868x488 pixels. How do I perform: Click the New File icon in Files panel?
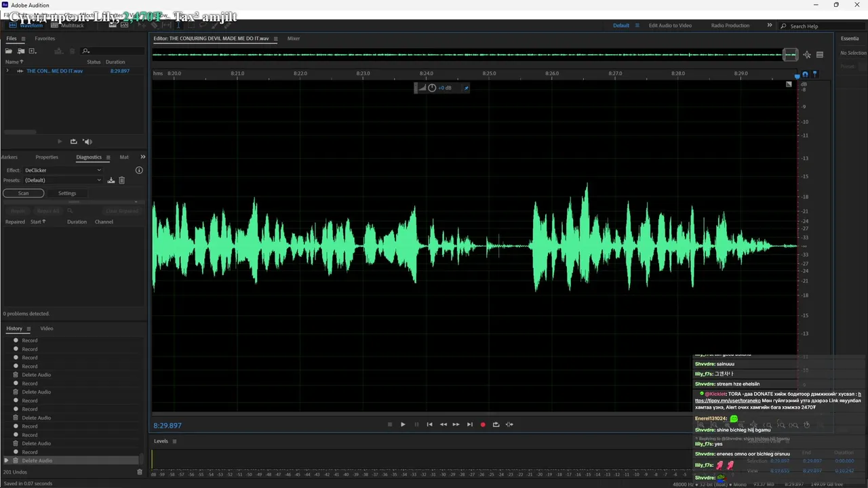[32, 51]
